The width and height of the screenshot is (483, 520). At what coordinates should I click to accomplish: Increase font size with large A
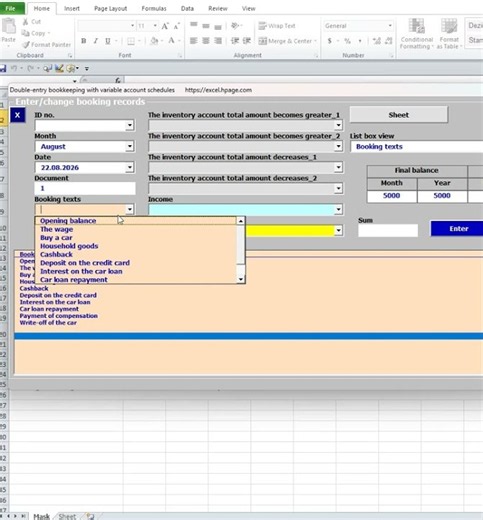(165, 26)
